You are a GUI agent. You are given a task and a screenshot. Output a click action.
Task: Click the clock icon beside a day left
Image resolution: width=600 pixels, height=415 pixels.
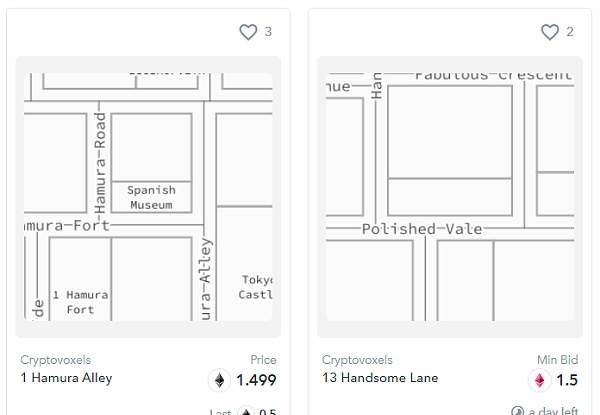517,412
